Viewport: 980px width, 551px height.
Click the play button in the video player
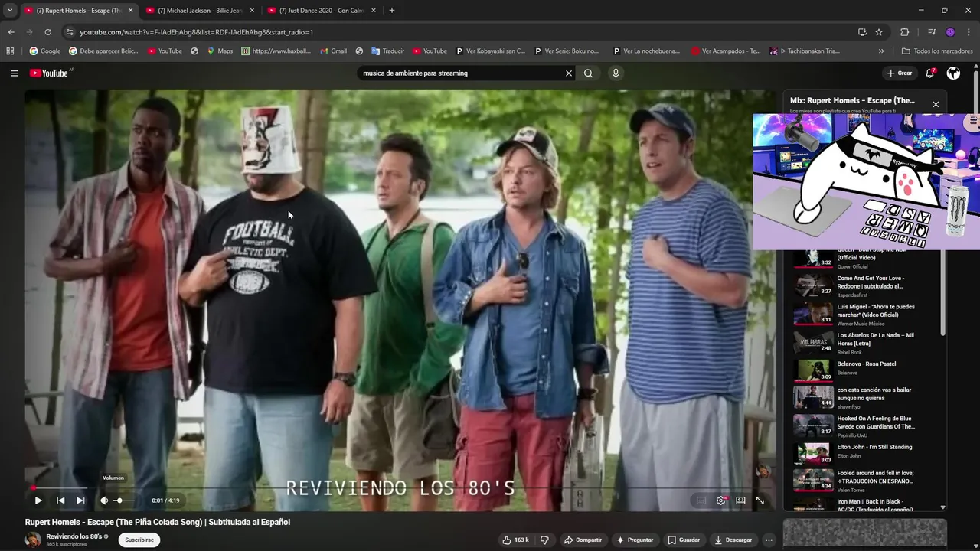(x=38, y=500)
